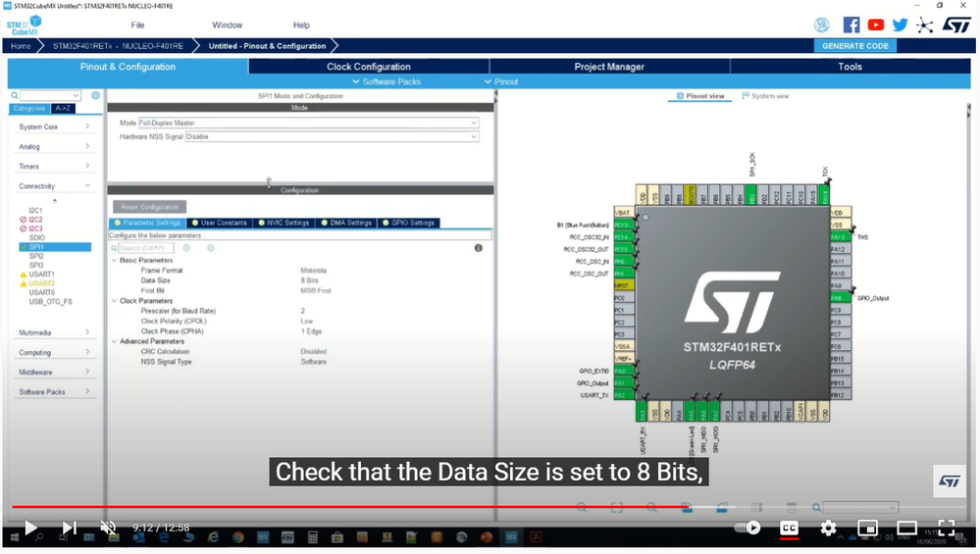This screenshot has height=554, width=980.
Task: Open the ST Twitter icon
Action: (x=900, y=25)
